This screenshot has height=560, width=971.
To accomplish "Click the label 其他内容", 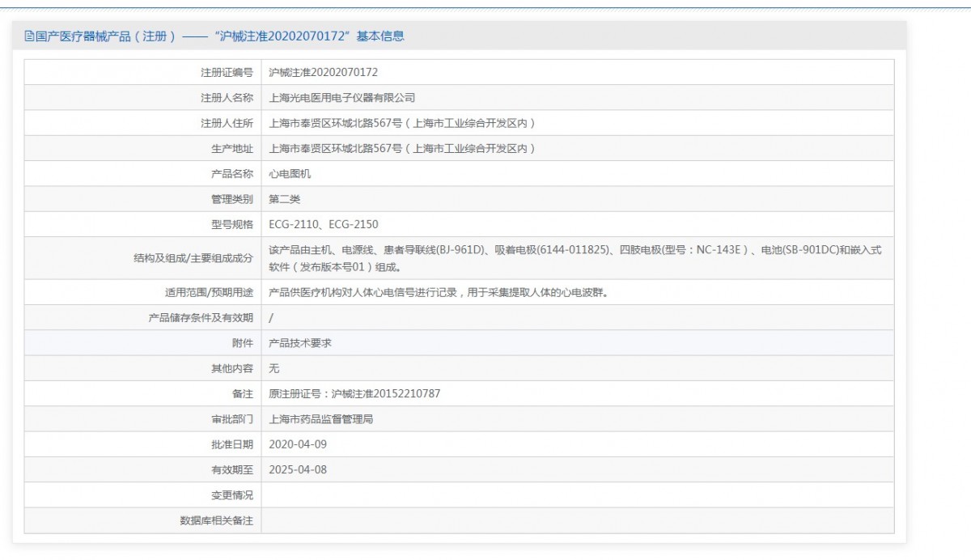I will (x=232, y=368).
